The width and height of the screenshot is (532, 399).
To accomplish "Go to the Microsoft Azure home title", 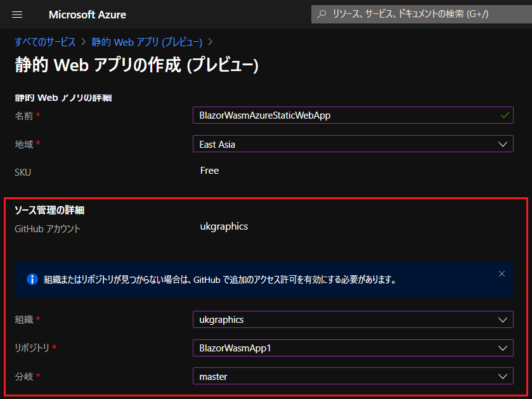I will click(88, 15).
